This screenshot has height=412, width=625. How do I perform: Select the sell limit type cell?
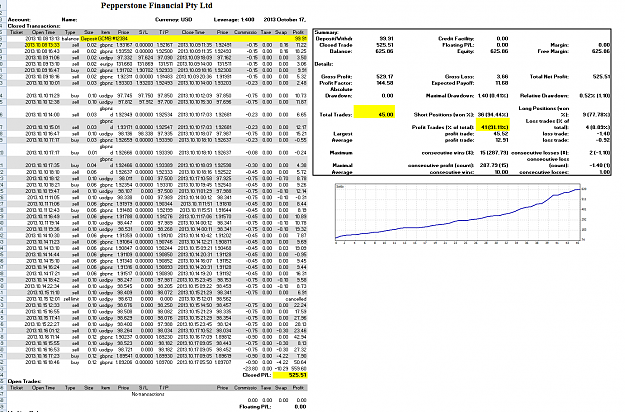coord(72,299)
